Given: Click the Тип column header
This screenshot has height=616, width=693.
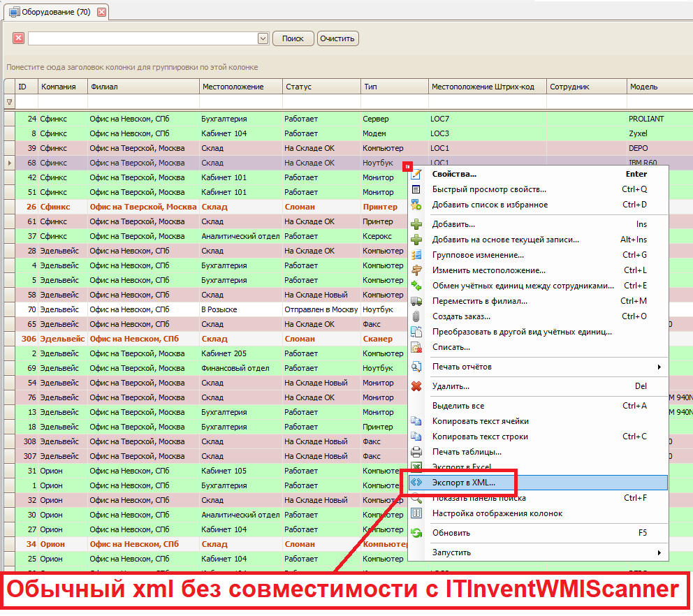Looking at the screenshot, I should [394, 87].
